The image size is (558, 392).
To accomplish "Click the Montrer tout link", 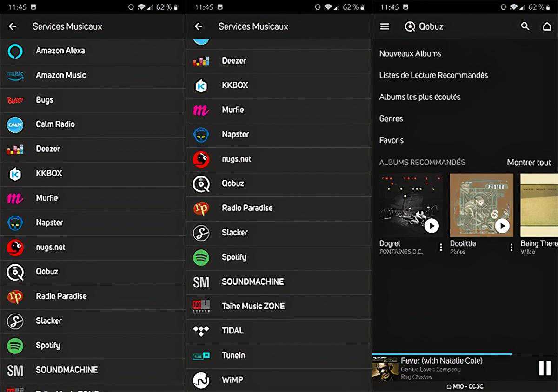I will click(529, 163).
